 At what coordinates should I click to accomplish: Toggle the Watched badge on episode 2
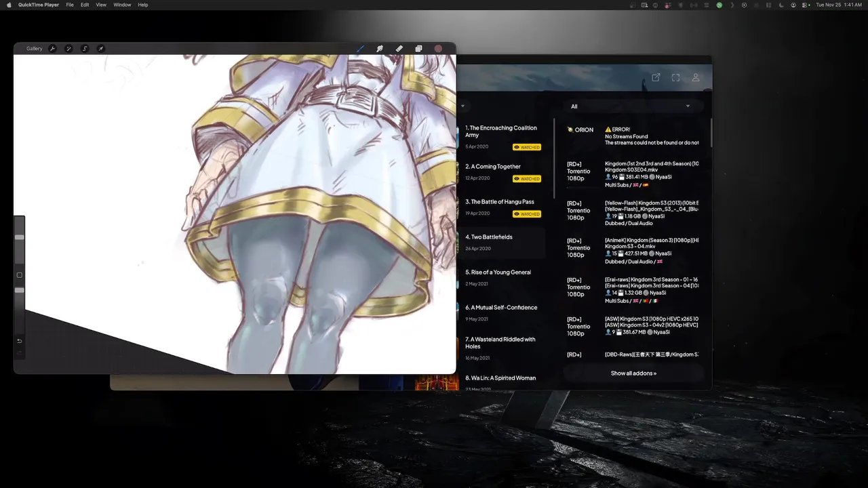(527, 179)
